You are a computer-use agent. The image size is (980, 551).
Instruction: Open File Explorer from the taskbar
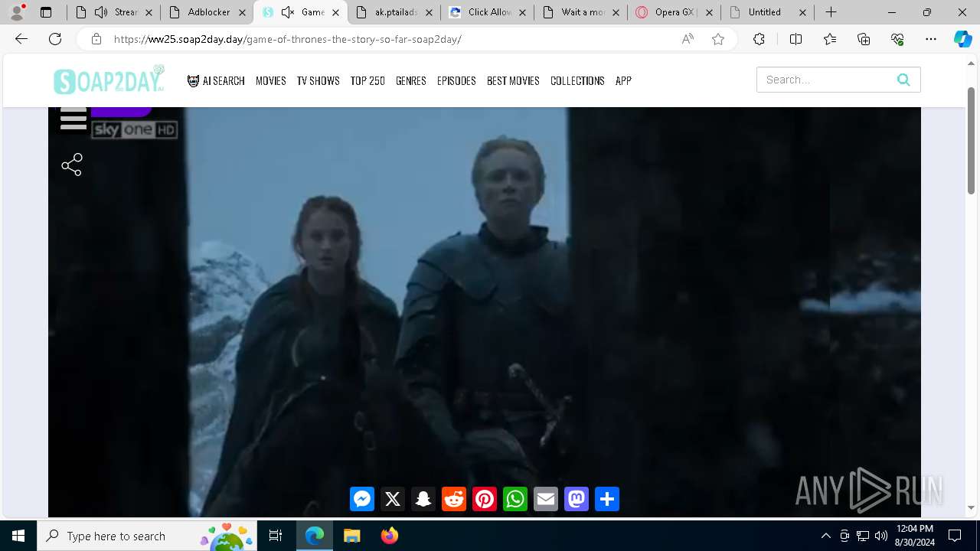point(351,536)
